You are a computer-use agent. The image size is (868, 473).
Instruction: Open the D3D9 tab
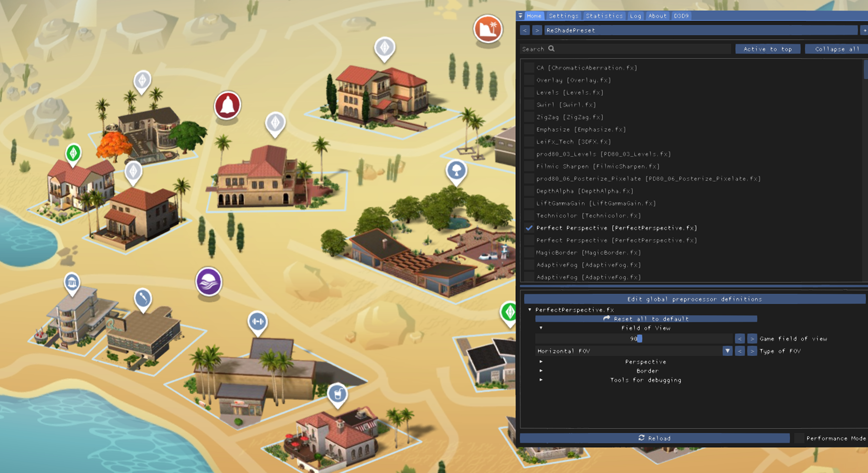coord(681,16)
